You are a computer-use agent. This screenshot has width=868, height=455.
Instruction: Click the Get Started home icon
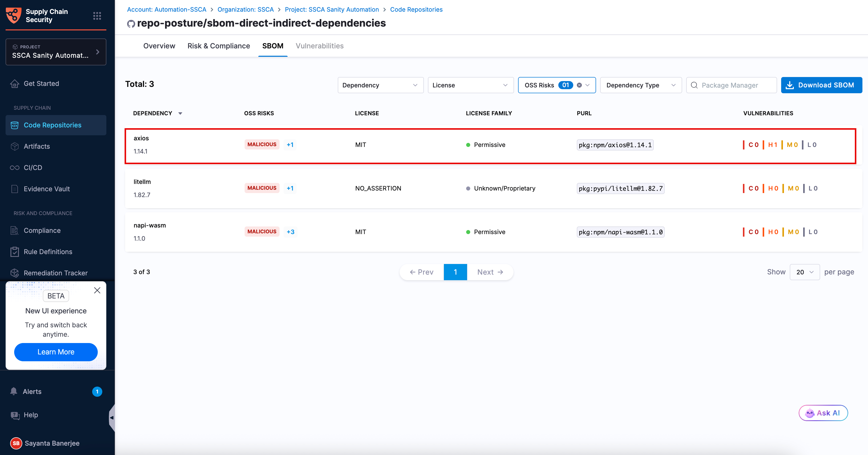point(14,84)
